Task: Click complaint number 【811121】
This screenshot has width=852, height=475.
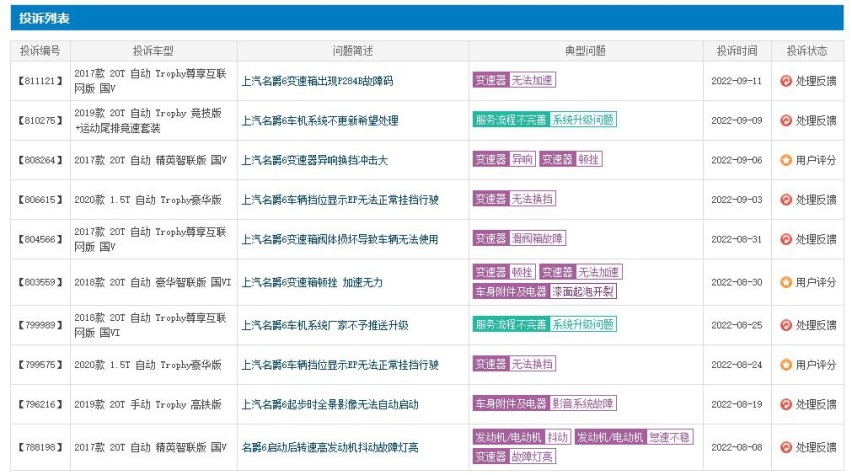Action: click(x=40, y=81)
